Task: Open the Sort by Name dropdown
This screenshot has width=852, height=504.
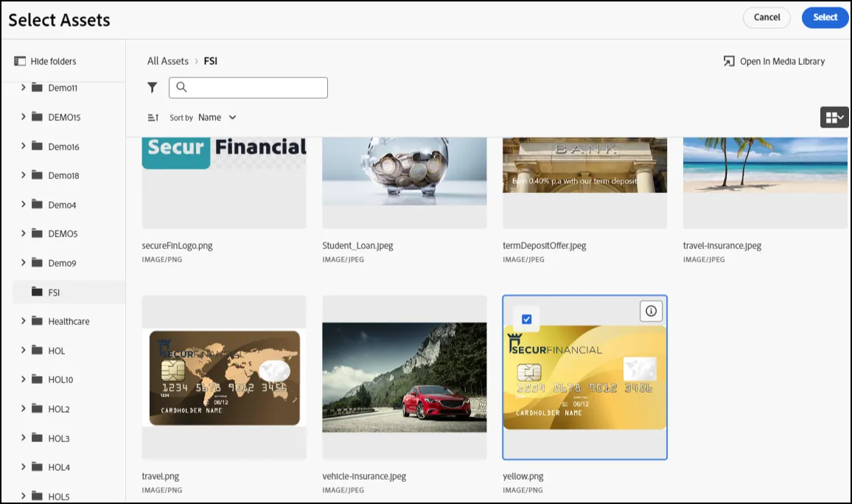Action: tap(217, 117)
